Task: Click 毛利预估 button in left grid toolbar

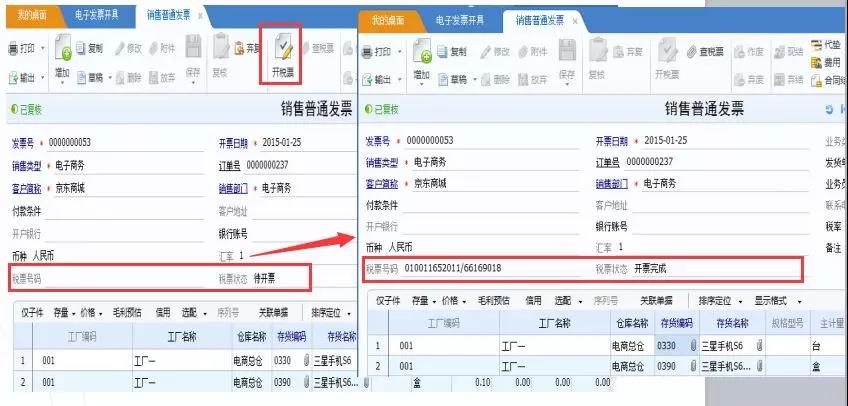Action: (128, 313)
